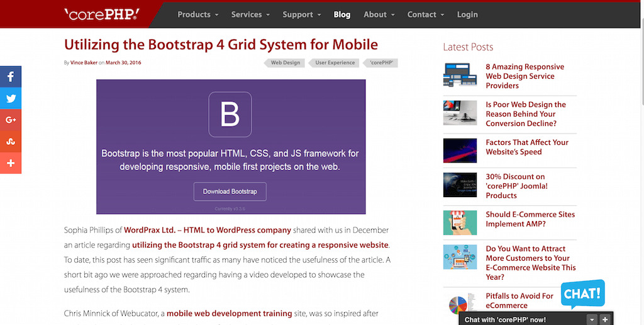Image resolution: width=644 pixels, height=325 pixels.
Task: Click the 'corePHP' tag
Action: pyautogui.click(x=380, y=63)
